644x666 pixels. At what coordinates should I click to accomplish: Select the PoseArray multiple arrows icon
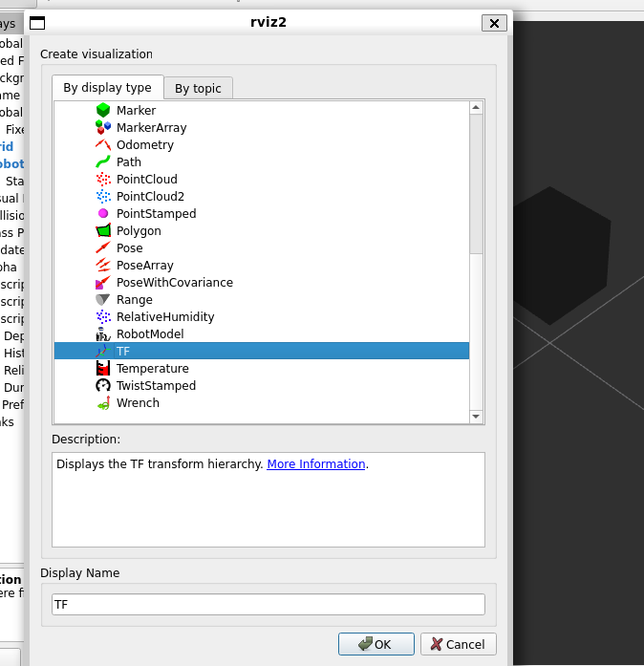[103, 265]
